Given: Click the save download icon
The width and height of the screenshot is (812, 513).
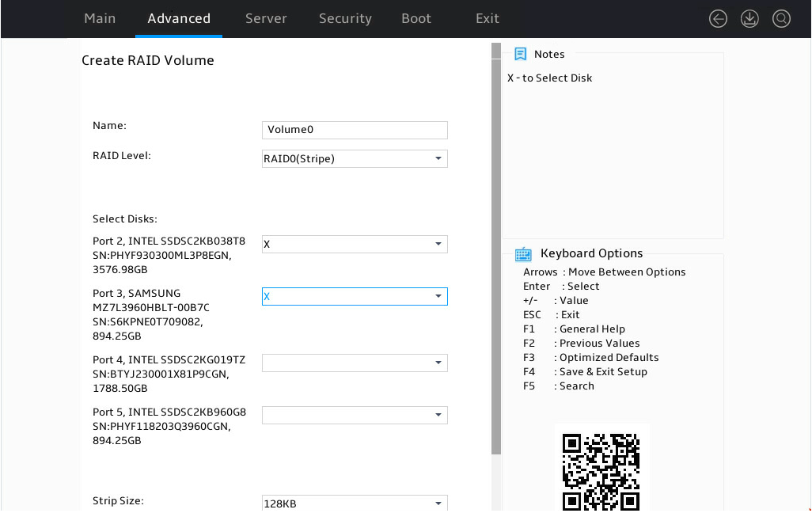Looking at the screenshot, I should click(x=749, y=19).
